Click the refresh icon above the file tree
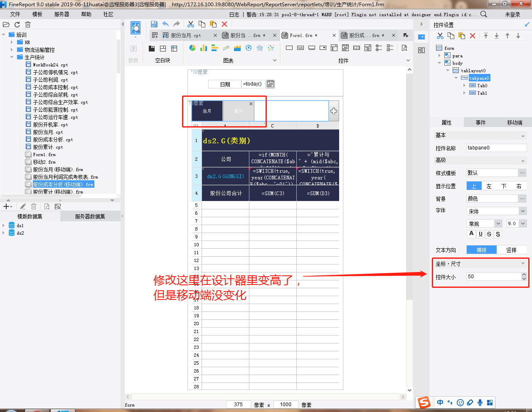This screenshot has width=532, height=412. click(17, 25)
